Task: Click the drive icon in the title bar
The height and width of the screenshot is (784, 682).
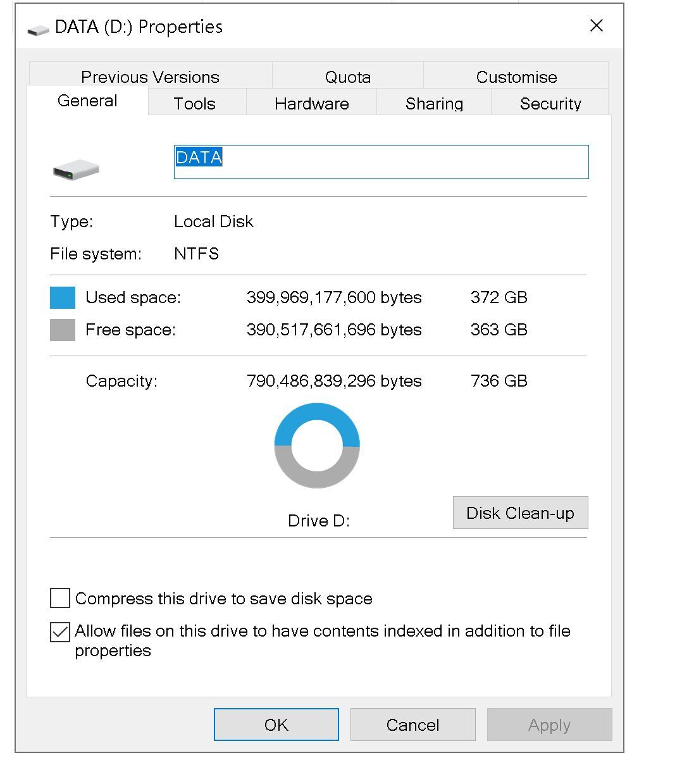Action: (x=38, y=29)
